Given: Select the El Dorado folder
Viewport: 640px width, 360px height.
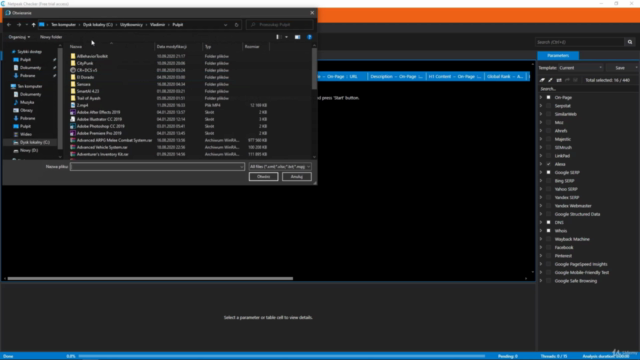Looking at the screenshot, I should [x=85, y=77].
